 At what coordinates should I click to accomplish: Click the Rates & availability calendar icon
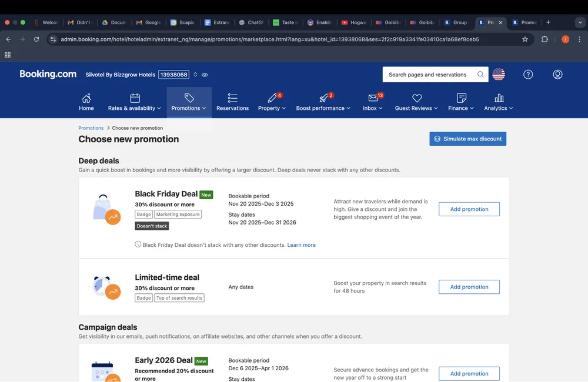click(135, 98)
